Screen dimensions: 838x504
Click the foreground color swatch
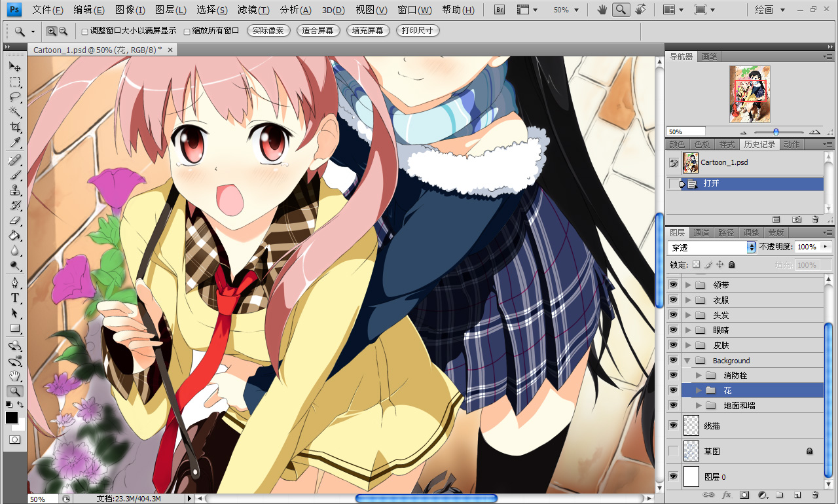click(x=12, y=418)
